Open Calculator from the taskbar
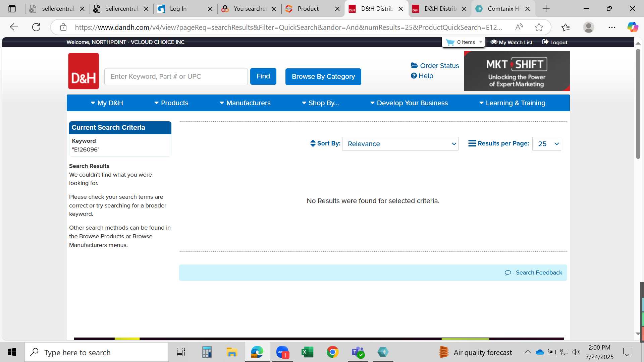Viewport: 644px width, 362px height. click(x=207, y=352)
